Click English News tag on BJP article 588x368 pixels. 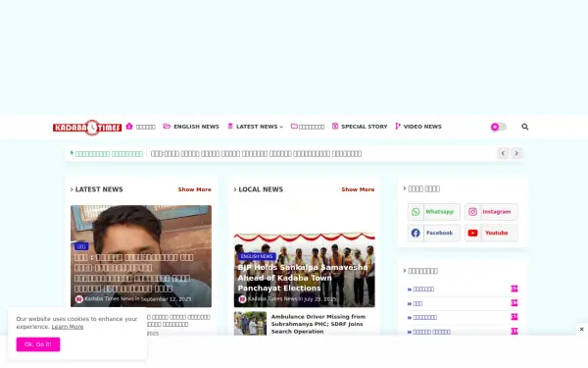(x=257, y=256)
